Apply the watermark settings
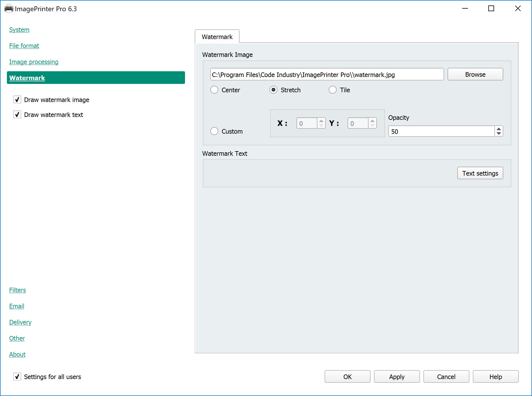532x396 pixels. 397,377
